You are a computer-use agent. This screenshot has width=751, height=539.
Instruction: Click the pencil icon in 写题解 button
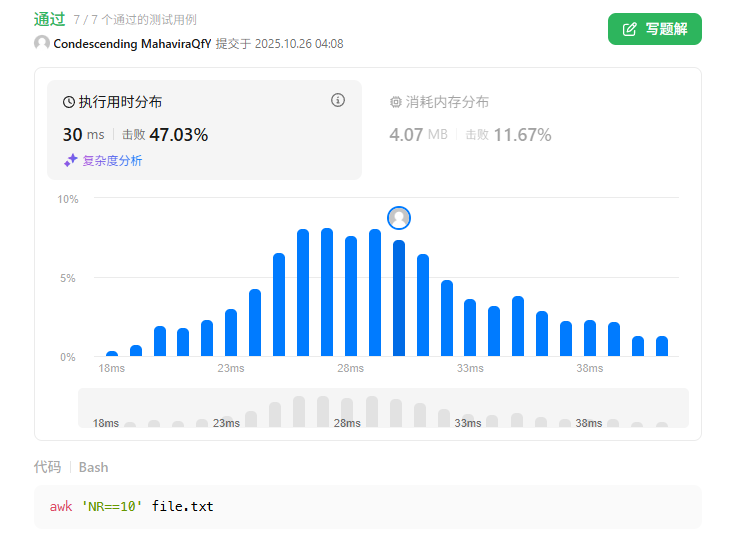(630, 29)
